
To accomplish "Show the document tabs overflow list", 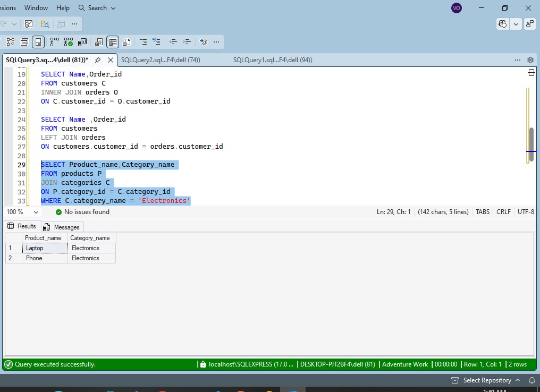I will 518,60.
